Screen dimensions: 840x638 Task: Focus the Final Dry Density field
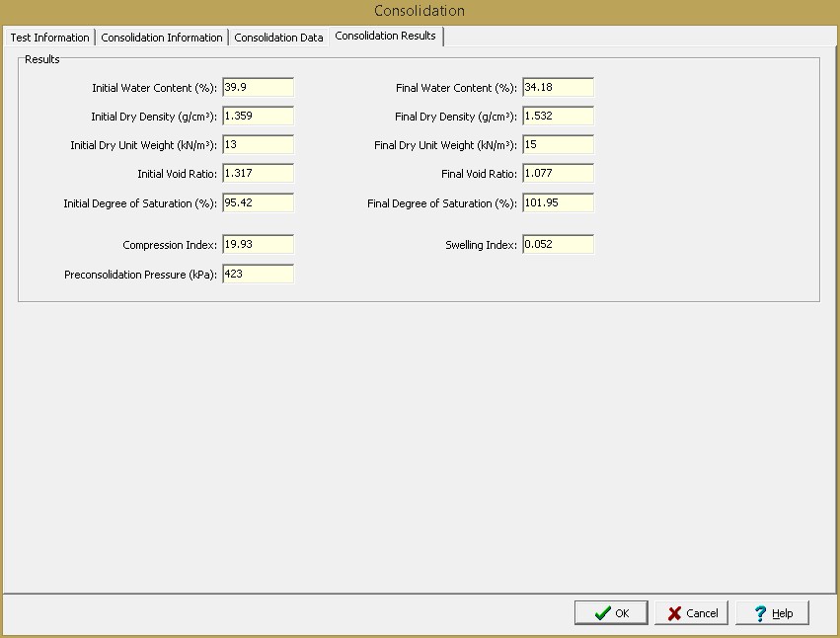pyautogui.click(x=559, y=116)
